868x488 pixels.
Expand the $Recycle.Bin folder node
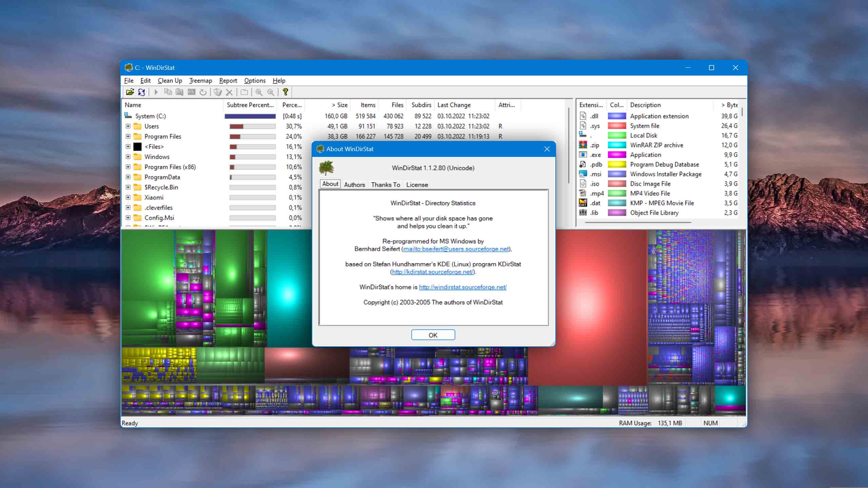tap(128, 187)
